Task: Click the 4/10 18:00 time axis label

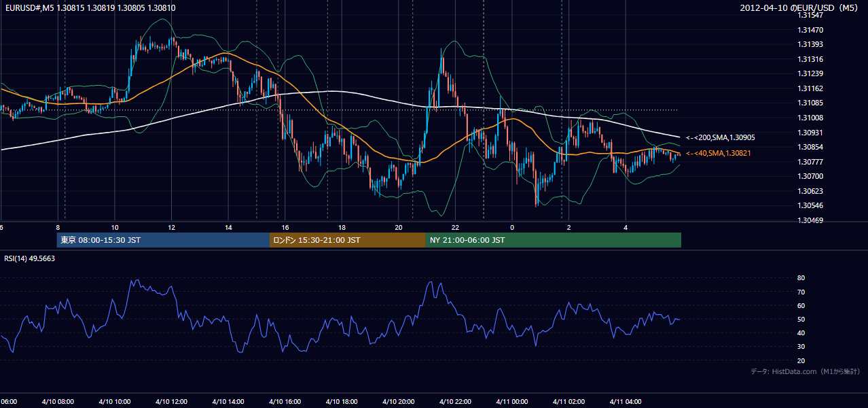Action: (341, 401)
